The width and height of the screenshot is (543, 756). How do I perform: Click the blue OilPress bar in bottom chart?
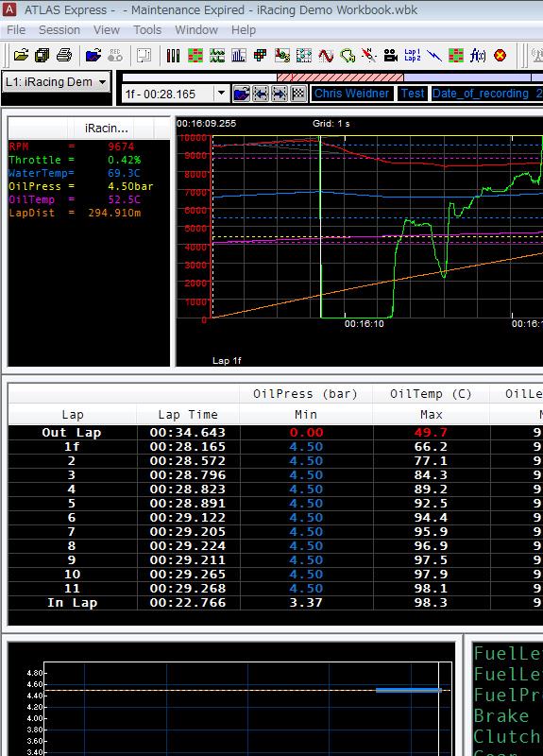point(409,691)
